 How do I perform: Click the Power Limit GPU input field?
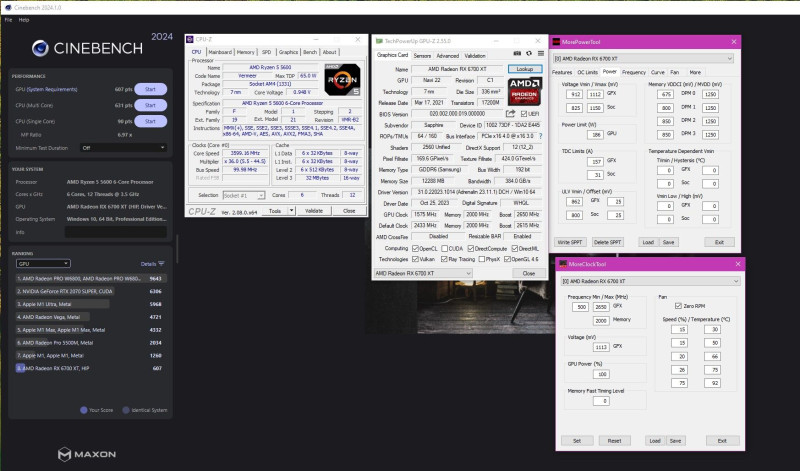pos(595,134)
